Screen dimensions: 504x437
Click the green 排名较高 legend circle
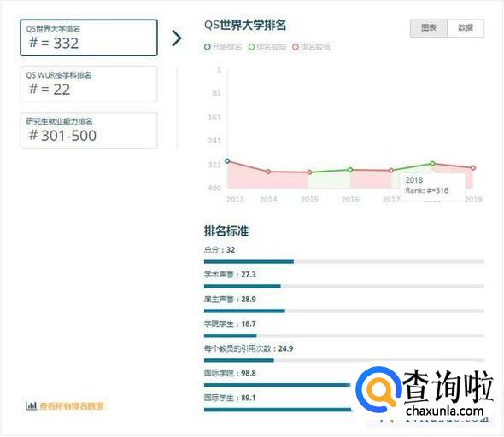[251, 47]
